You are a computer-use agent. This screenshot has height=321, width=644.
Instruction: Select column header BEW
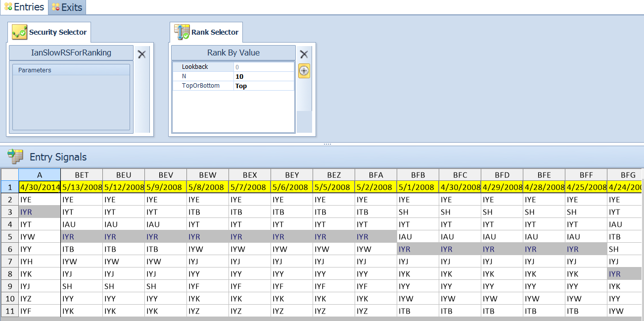[208, 175]
